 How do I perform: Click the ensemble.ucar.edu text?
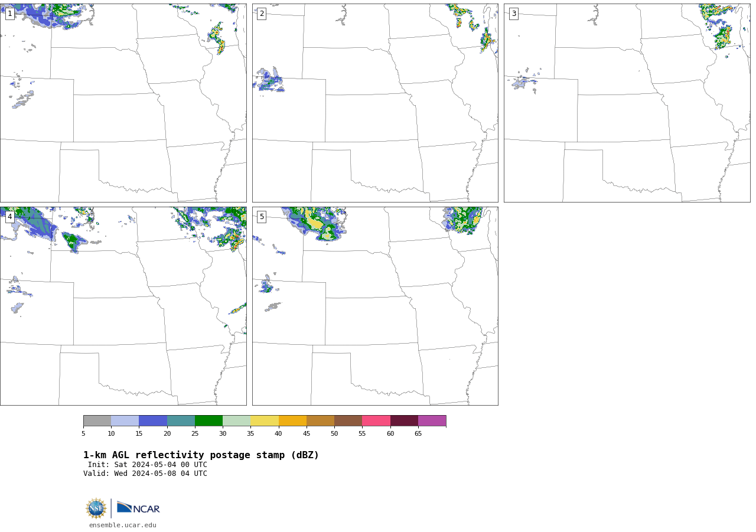click(x=123, y=525)
